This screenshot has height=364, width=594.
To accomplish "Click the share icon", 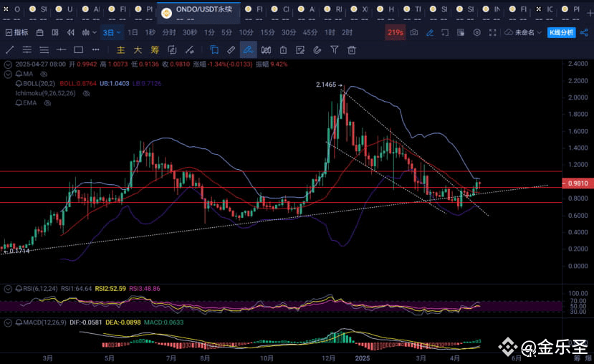I will pyautogui.click(x=584, y=33).
